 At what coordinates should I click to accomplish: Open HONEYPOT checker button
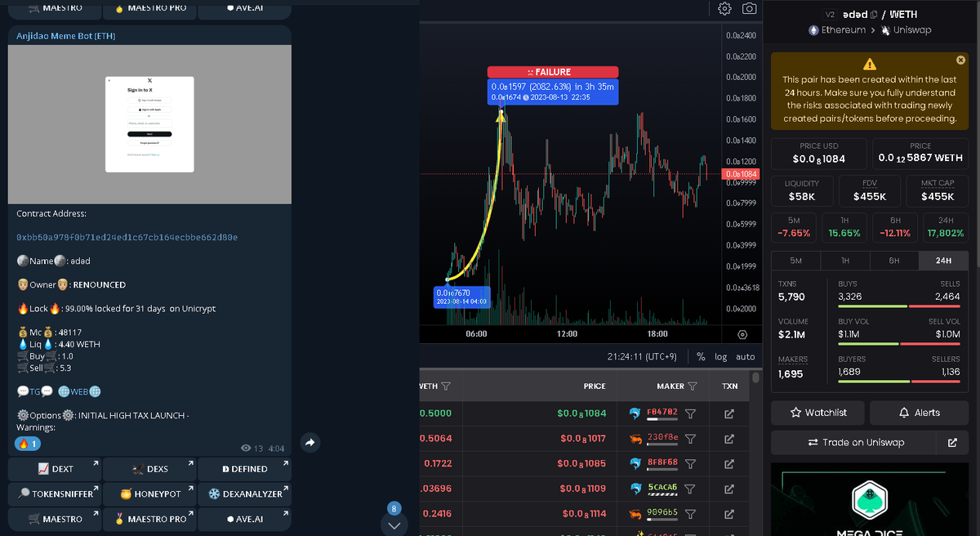pyautogui.click(x=149, y=494)
